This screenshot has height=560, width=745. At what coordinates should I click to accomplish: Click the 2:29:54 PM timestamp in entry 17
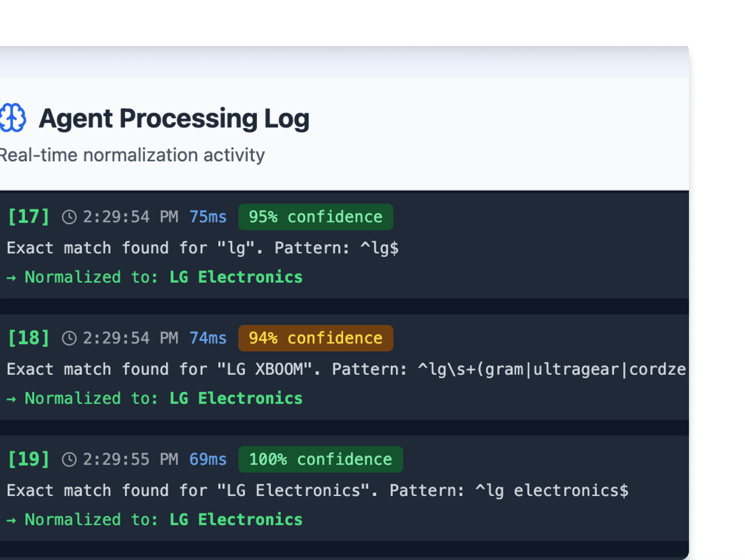coord(131,217)
